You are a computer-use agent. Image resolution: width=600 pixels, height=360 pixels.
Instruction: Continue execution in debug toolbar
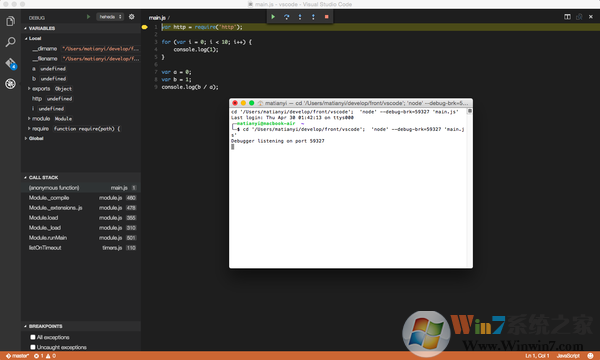(273, 17)
